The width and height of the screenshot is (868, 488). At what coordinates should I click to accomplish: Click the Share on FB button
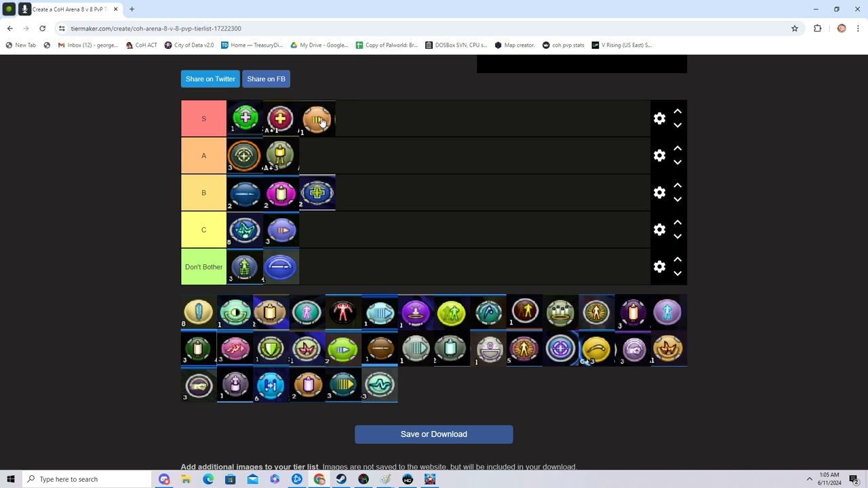266,79
